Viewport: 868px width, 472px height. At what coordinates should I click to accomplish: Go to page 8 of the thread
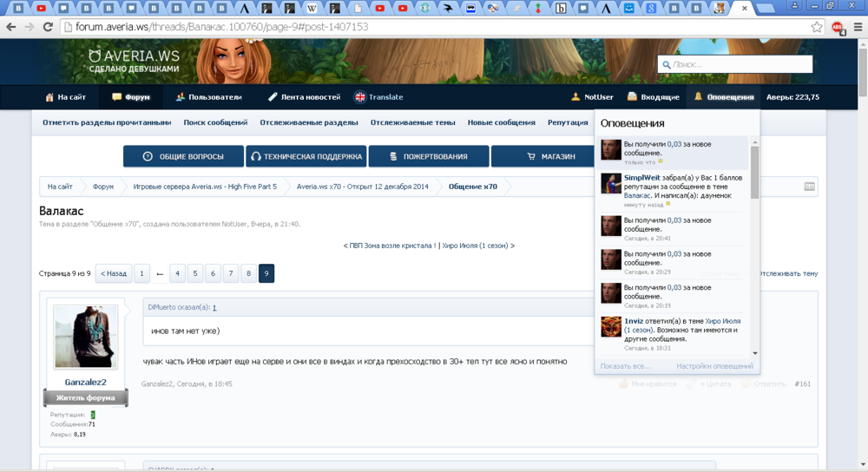(248, 273)
